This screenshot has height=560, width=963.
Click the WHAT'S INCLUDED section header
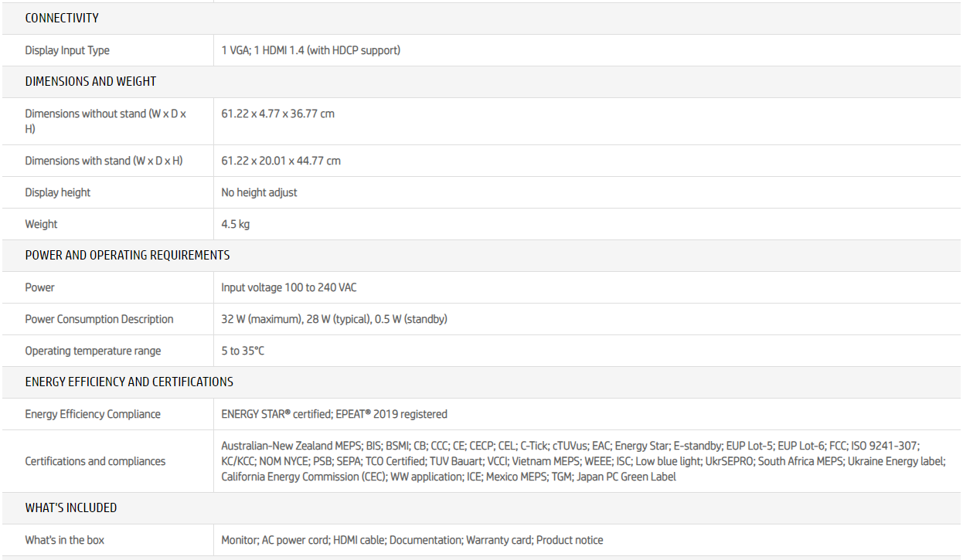click(x=71, y=507)
